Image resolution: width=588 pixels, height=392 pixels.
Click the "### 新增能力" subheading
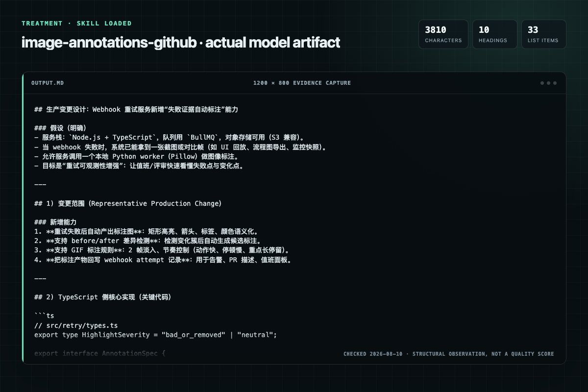(55, 222)
